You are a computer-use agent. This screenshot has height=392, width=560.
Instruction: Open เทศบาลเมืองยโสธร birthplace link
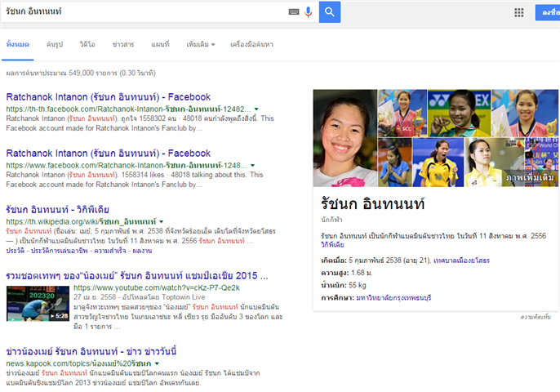tap(461, 261)
